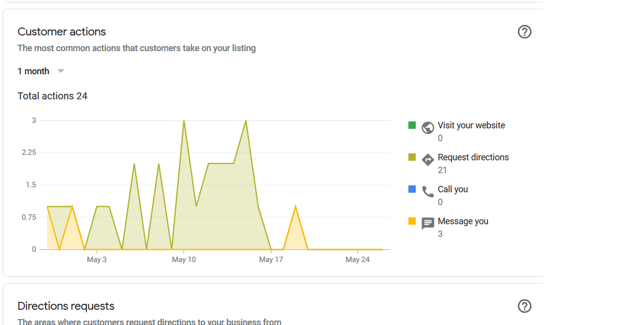
Task: Click the globe icon for Visit your website
Action: click(x=428, y=127)
